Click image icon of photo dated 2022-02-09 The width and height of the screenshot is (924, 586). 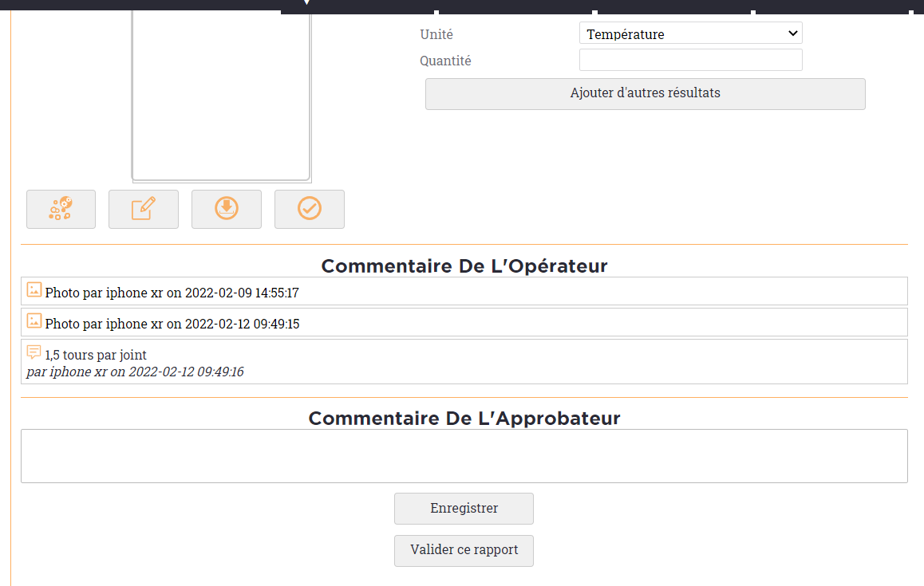34,289
